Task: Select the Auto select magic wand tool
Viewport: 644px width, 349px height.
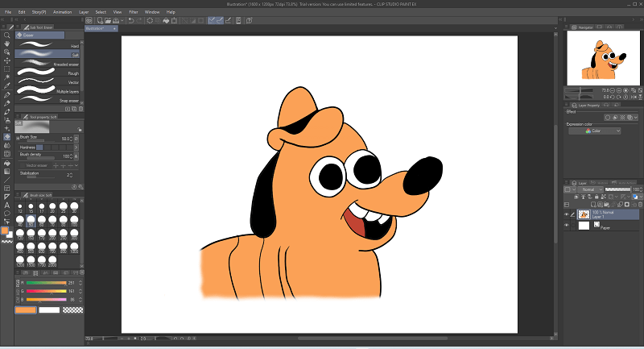Action: coord(7,77)
